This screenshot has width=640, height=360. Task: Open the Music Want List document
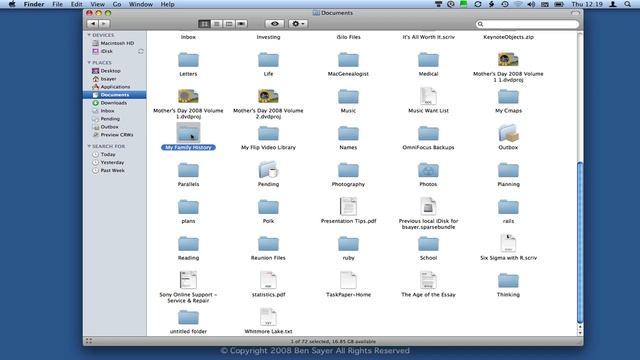coord(428,96)
